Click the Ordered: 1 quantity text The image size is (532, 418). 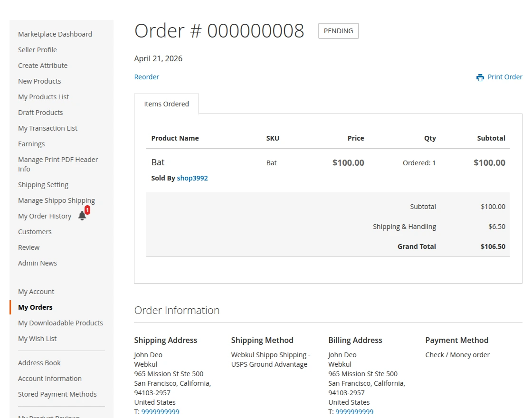(419, 163)
